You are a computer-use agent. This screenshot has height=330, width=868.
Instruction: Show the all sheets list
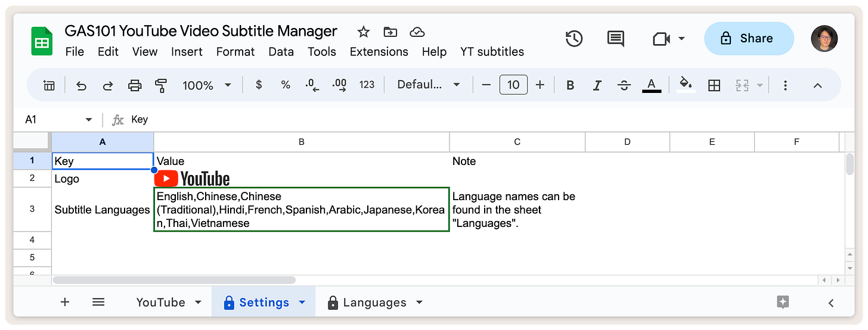(98, 302)
